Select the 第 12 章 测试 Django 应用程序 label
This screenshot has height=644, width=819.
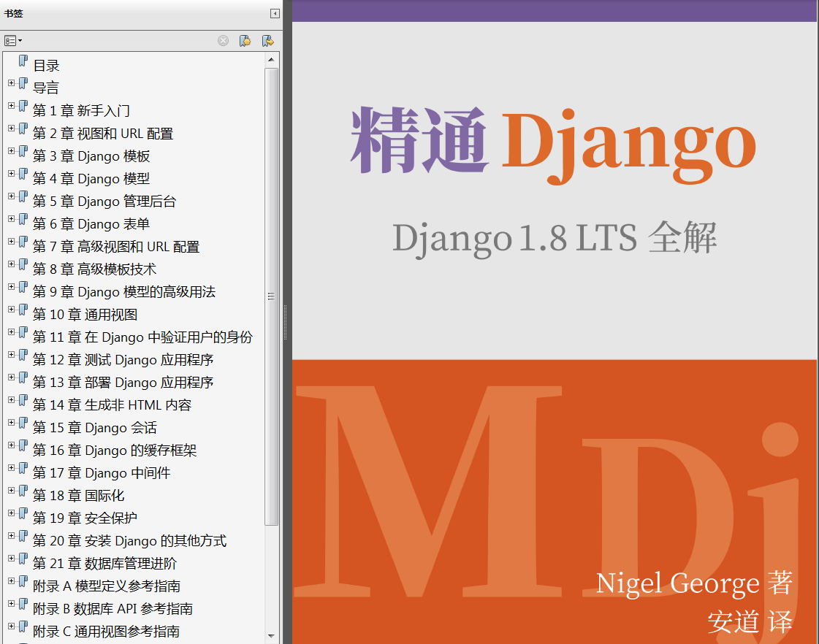[x=123, y=359]
